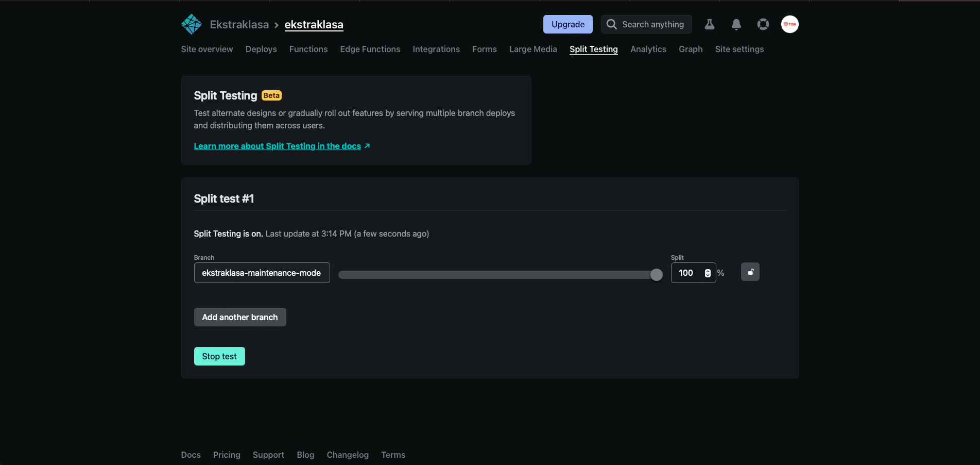Open Netlify Labs flask icon
Screen dimensions: 980x465
pos(710,24)
